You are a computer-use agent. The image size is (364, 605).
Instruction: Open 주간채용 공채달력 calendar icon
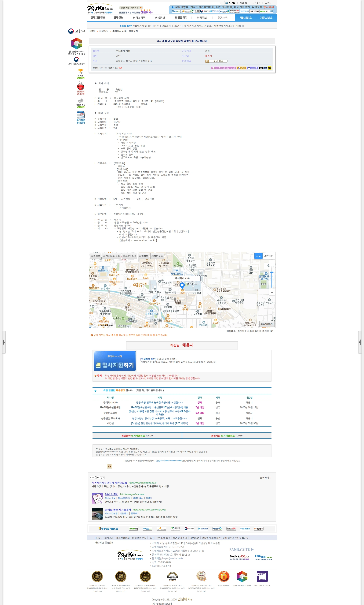80,117
